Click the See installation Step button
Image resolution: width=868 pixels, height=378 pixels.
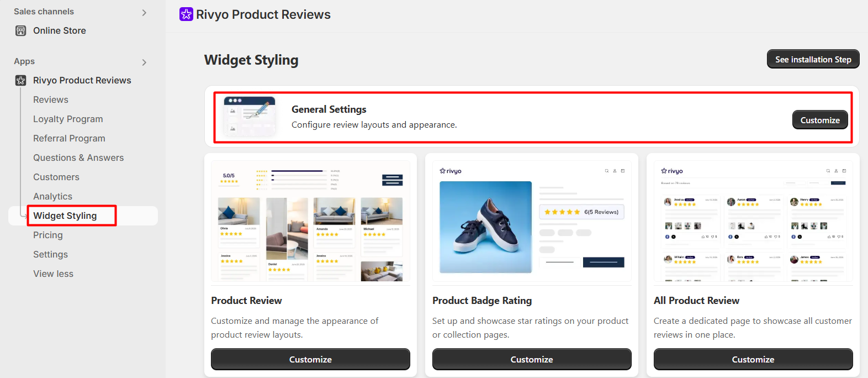(x=813, y=59)
